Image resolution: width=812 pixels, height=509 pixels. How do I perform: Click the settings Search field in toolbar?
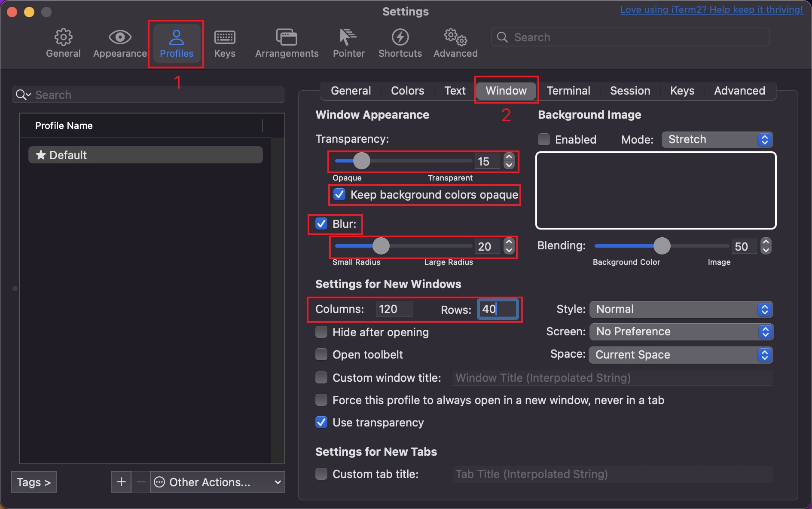(x=630, y=37)
